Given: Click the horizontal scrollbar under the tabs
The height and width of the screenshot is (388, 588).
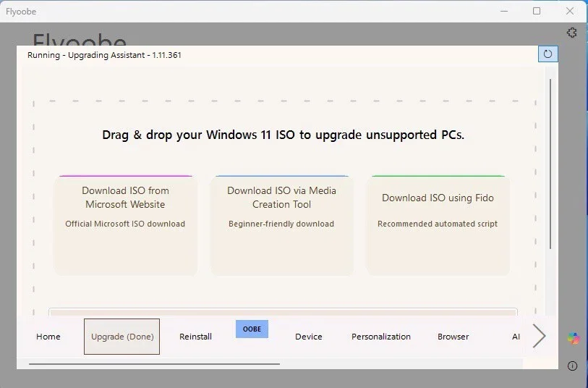Looking at the screenshot, I should point(154,363).
